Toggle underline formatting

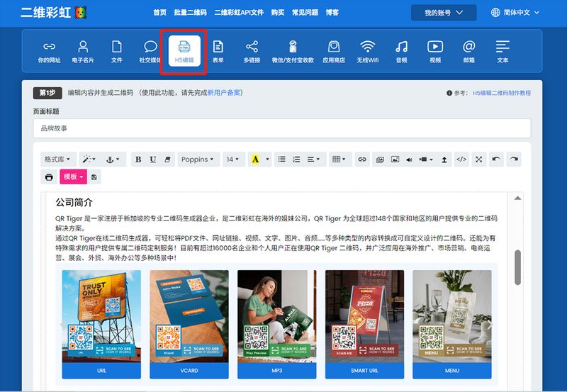click(153, 159)
